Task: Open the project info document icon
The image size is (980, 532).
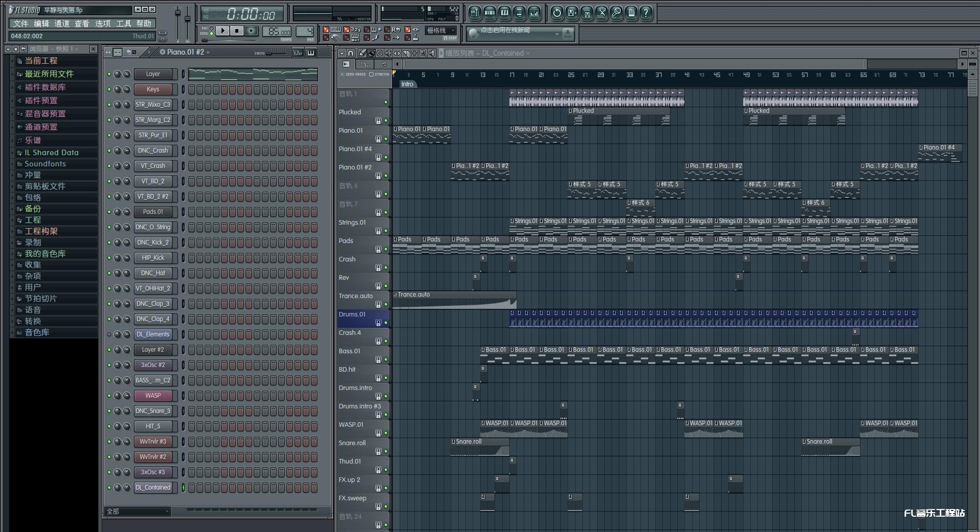Action: 631,13
